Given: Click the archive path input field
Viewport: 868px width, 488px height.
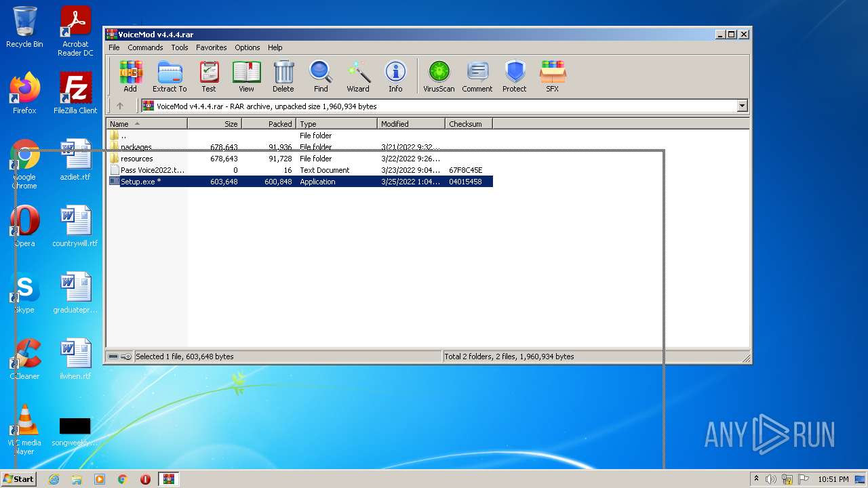Looking at the screenshot, I should coord(444,106).
